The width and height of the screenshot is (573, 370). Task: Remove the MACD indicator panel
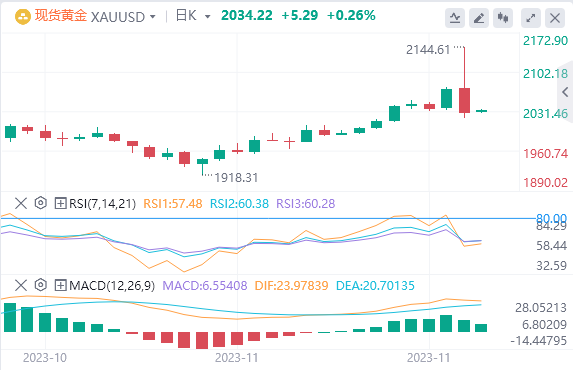click(x=21, y=285)
